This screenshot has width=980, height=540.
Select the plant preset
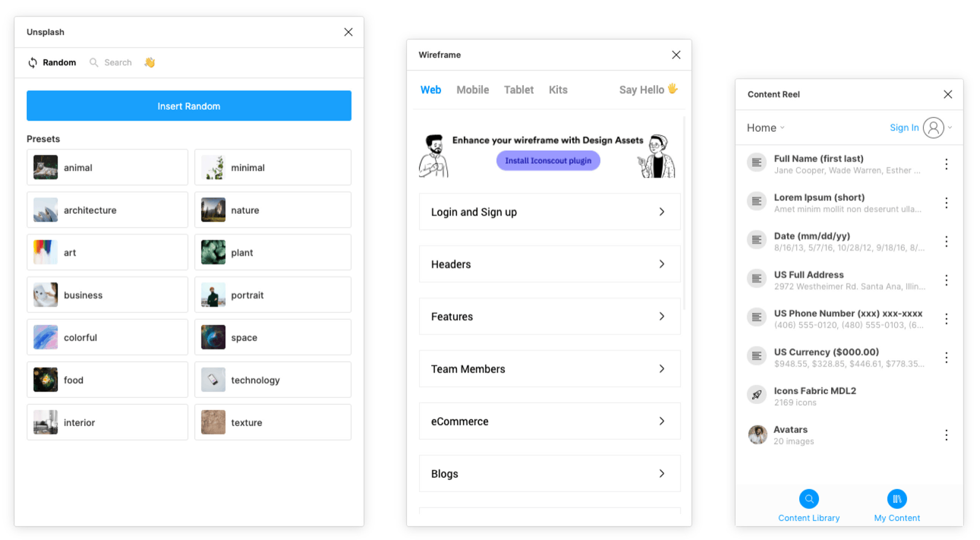[x=273, y=253]
